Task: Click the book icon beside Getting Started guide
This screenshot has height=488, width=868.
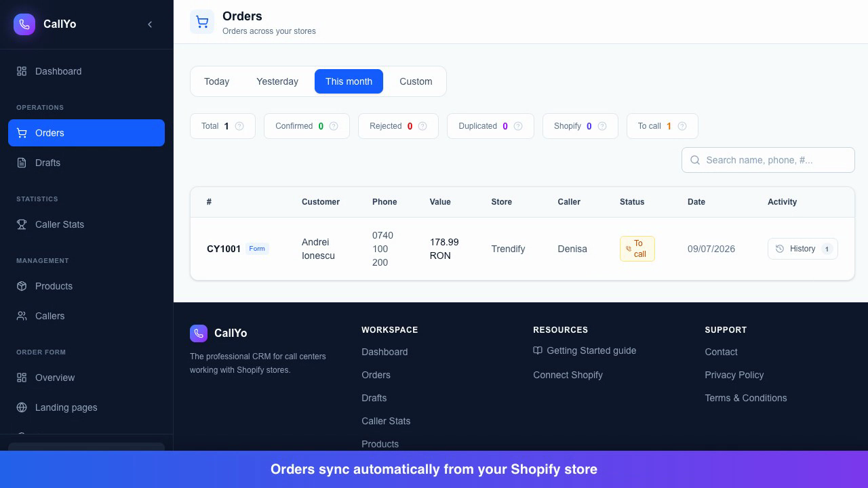Action: coord(538,350)
